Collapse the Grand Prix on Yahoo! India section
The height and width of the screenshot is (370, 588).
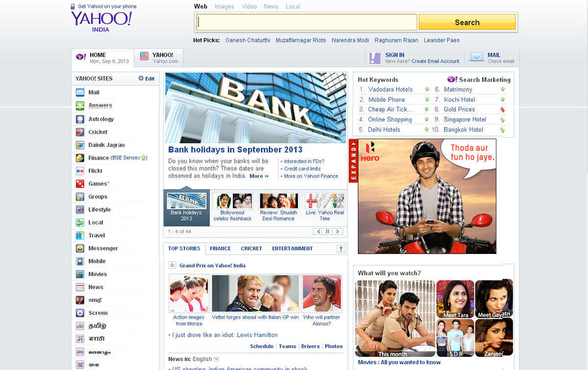pos(172,265)
